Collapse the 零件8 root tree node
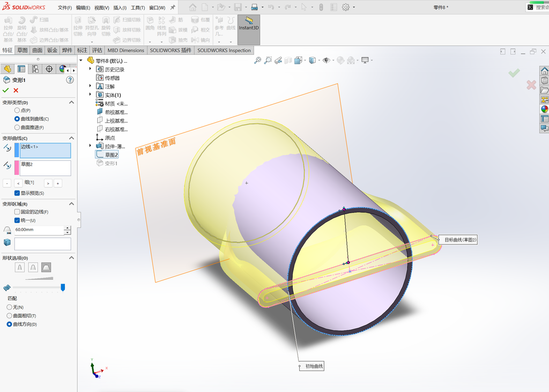 pos(81,60)
